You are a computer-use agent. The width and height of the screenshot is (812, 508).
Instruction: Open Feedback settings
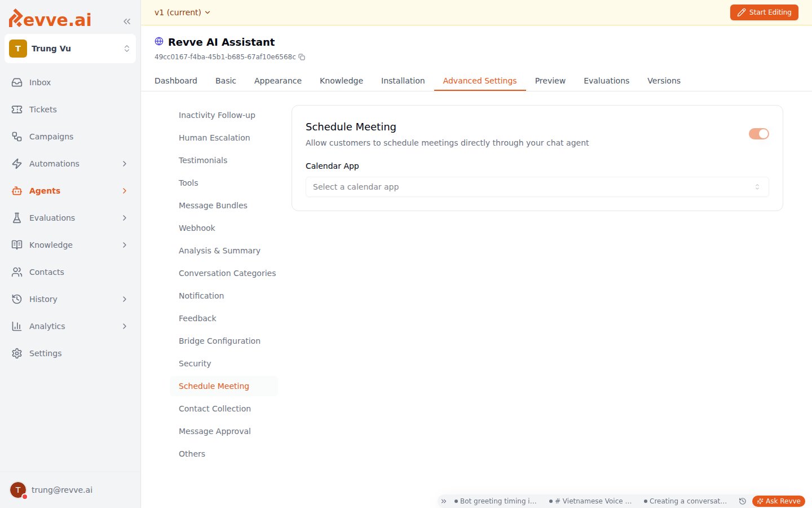click(x=224, y=318)
